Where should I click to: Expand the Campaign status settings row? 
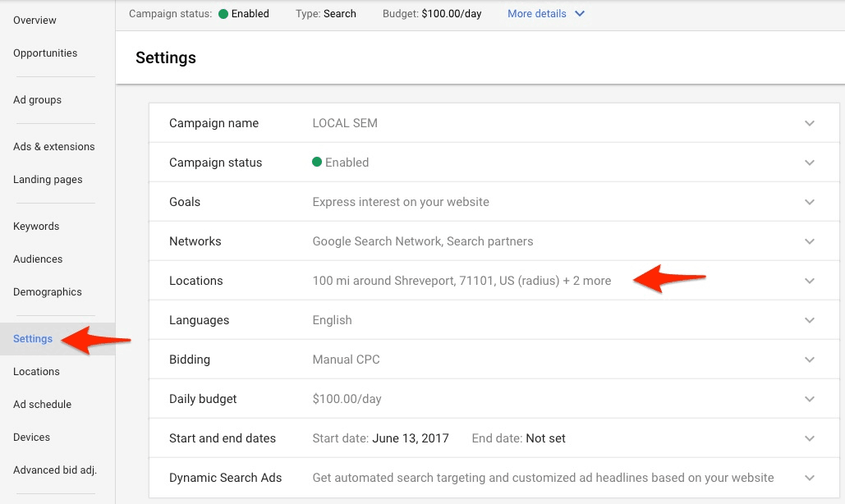(810, 163)
